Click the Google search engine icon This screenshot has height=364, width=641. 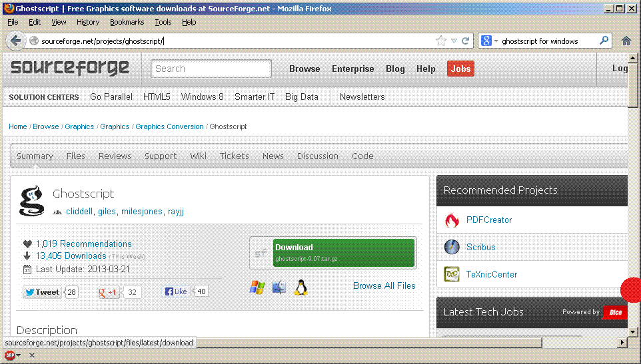[x=486, y=41]
